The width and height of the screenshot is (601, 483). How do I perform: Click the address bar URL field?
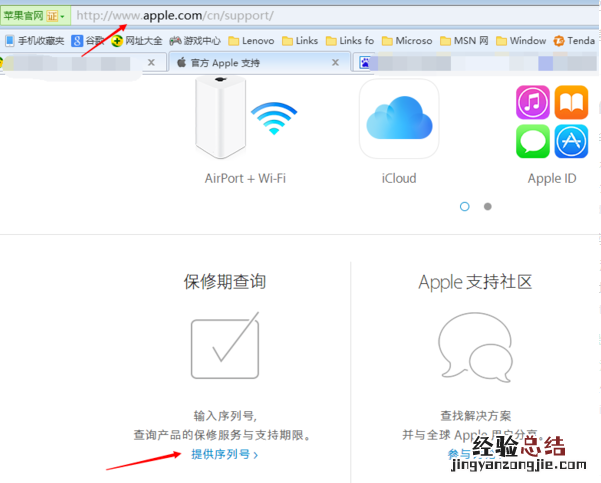coord(333,16)
